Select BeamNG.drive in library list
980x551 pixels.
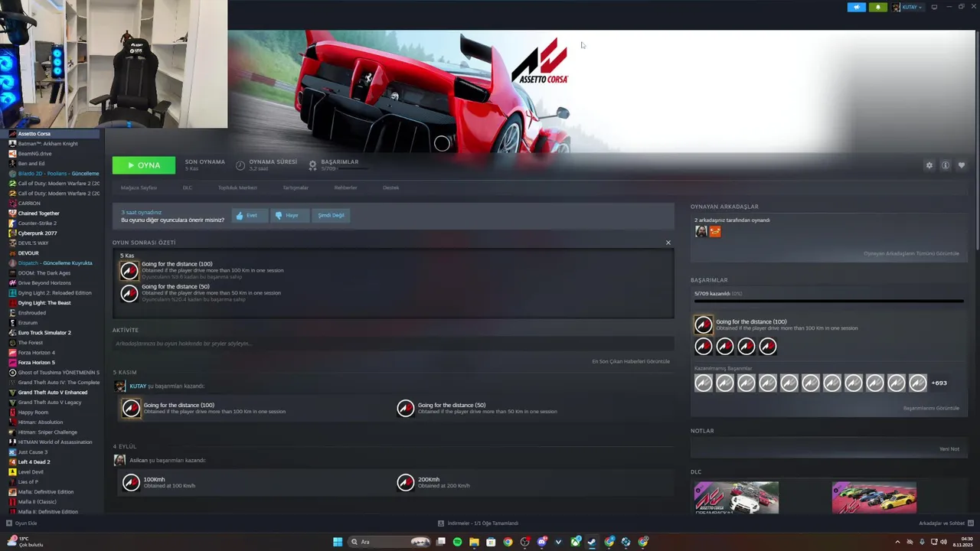point(34,154)
